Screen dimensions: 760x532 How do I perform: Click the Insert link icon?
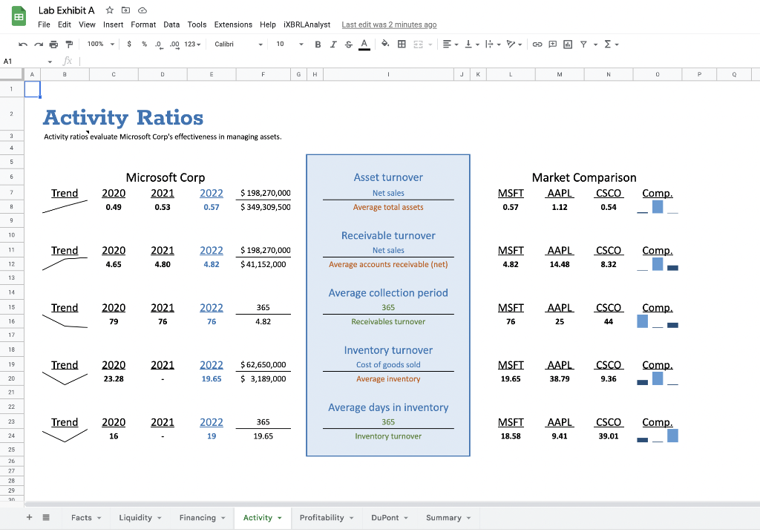point(537,44)
